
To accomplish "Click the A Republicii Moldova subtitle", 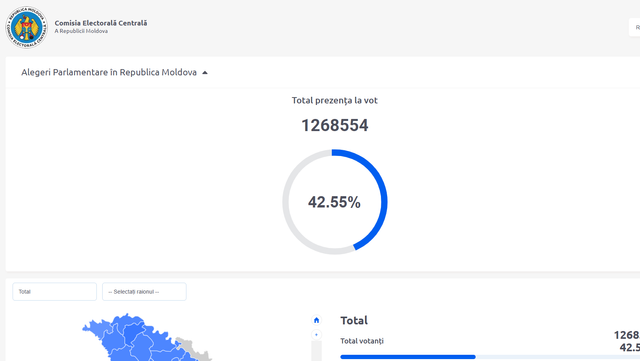I will tap(81, 31).
